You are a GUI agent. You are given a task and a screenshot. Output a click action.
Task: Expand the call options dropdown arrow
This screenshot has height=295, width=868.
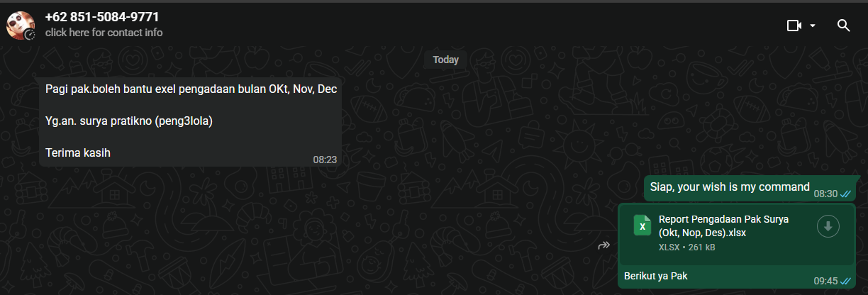[x=813, y=26]
